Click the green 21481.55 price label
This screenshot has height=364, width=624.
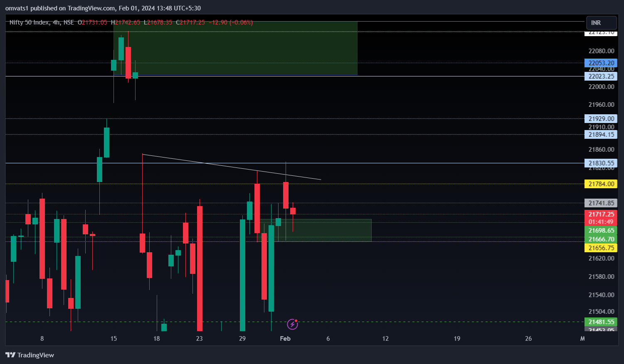click(x=601, y=322)
